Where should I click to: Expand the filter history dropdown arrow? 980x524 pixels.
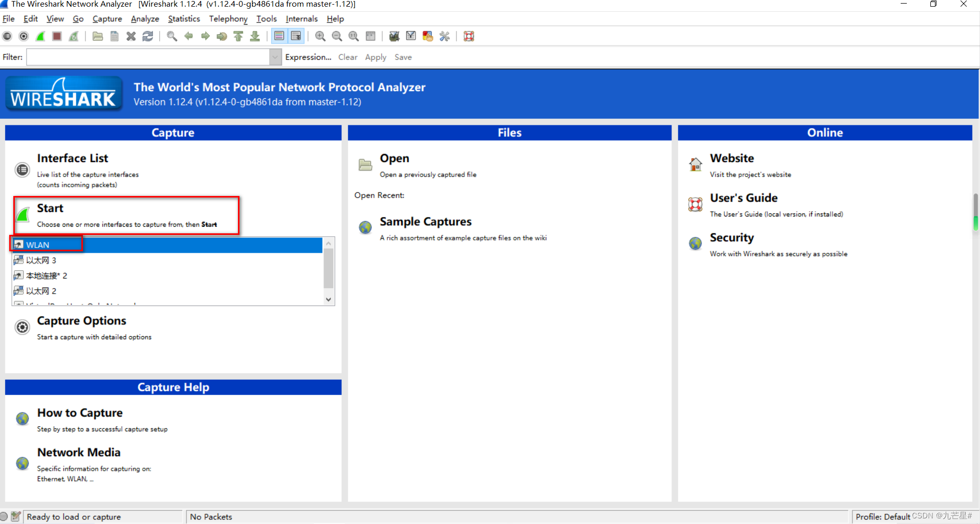[275, 57]
